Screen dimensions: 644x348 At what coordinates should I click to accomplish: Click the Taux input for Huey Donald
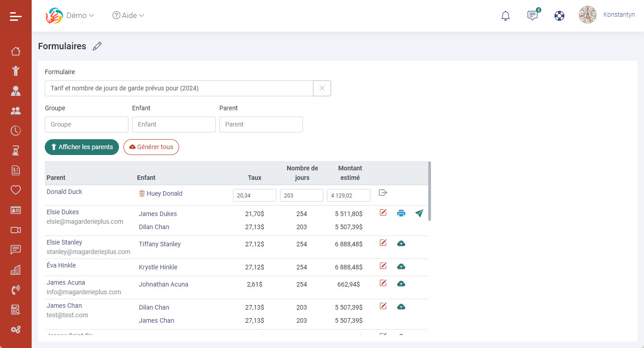254,195
